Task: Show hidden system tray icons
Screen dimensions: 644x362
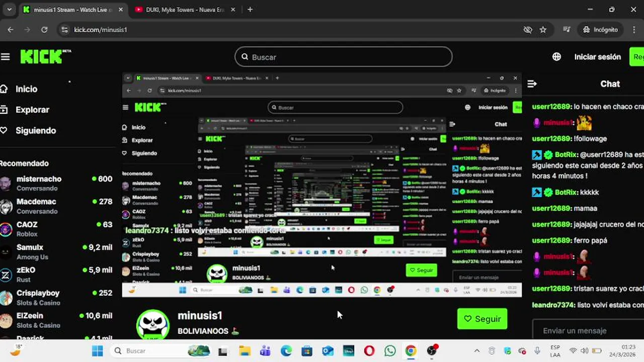Action: (477, 351)
